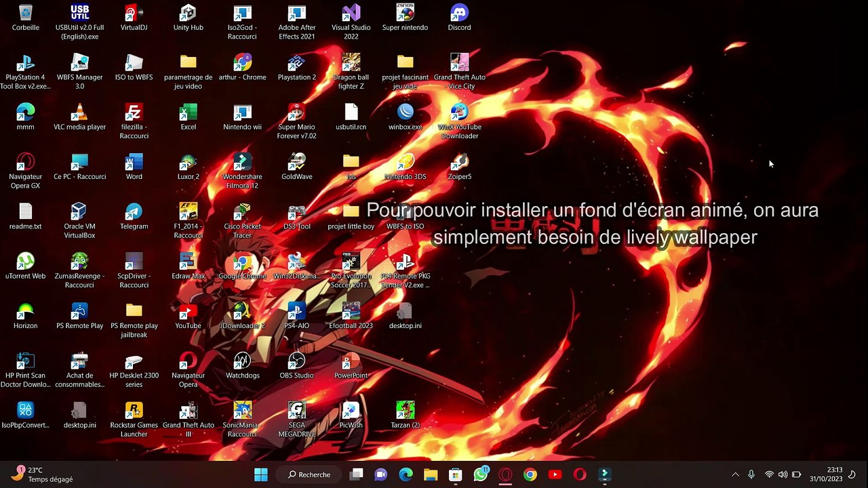Open the Wi-Fi network tray icon
This screenshot has width=868, height=488.
click(769, 474)
